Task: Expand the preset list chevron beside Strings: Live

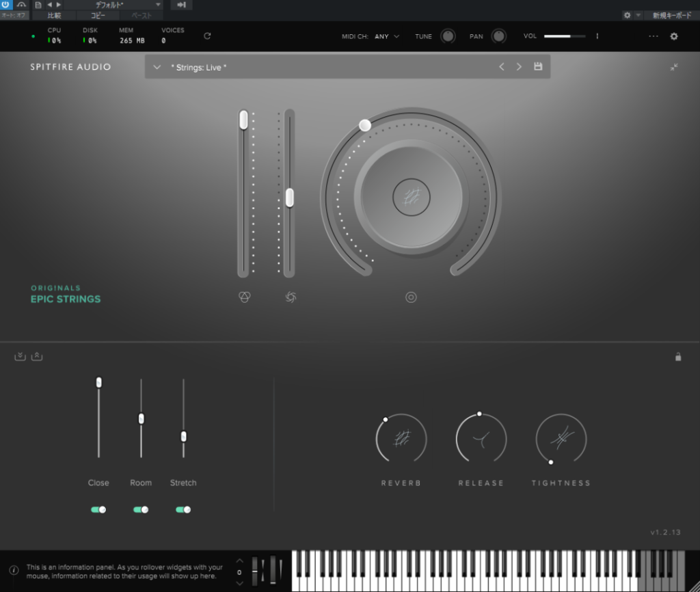Action: coord(157,67)
